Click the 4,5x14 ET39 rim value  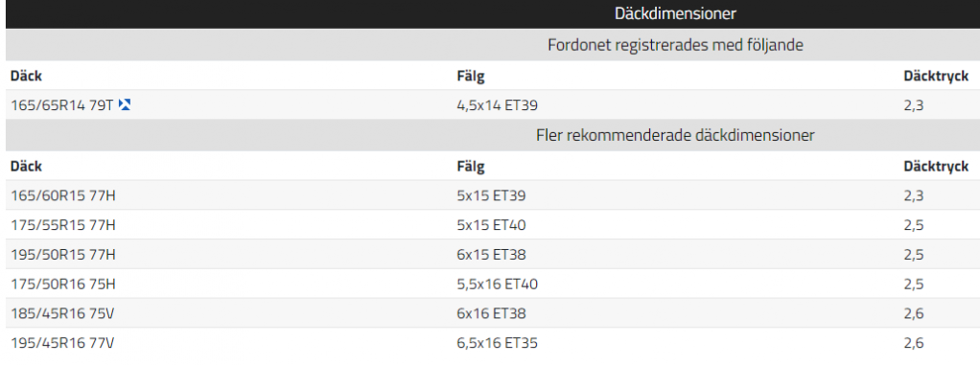[498, 105]
